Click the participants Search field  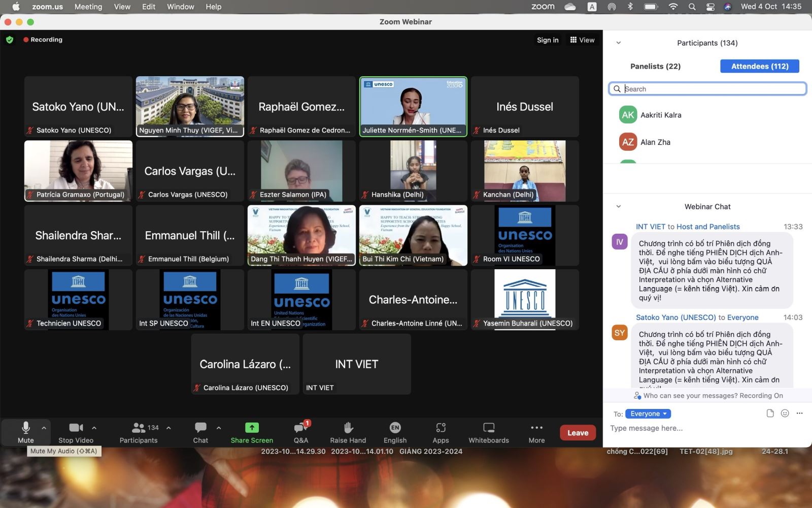707,89
